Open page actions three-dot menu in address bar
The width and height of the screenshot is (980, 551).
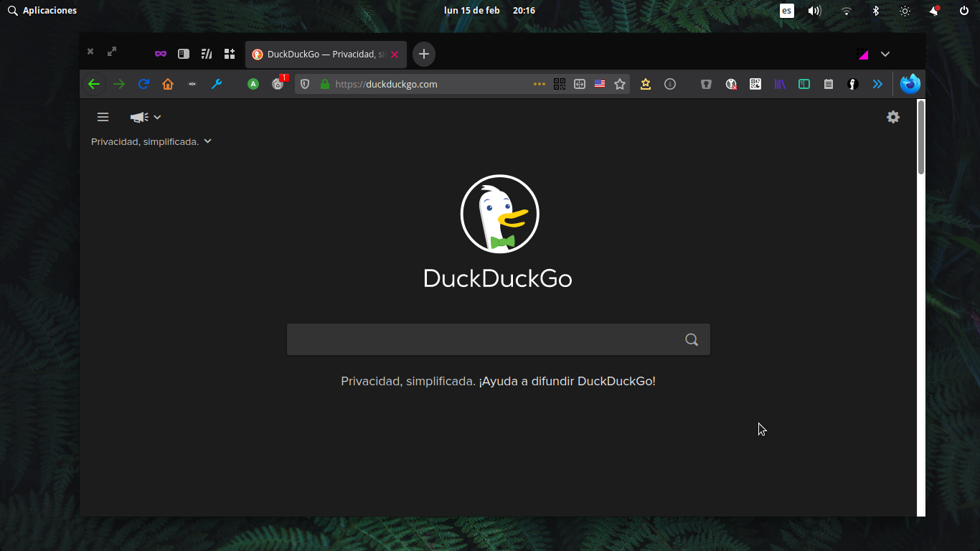click(x=540, y=84)
